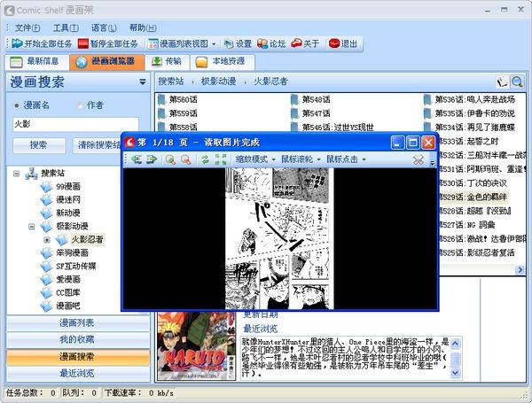This screenshot has width=532, height=403.
Task: Open the 鼠标滚轮 dropdown
Action: tap(301, 159)
